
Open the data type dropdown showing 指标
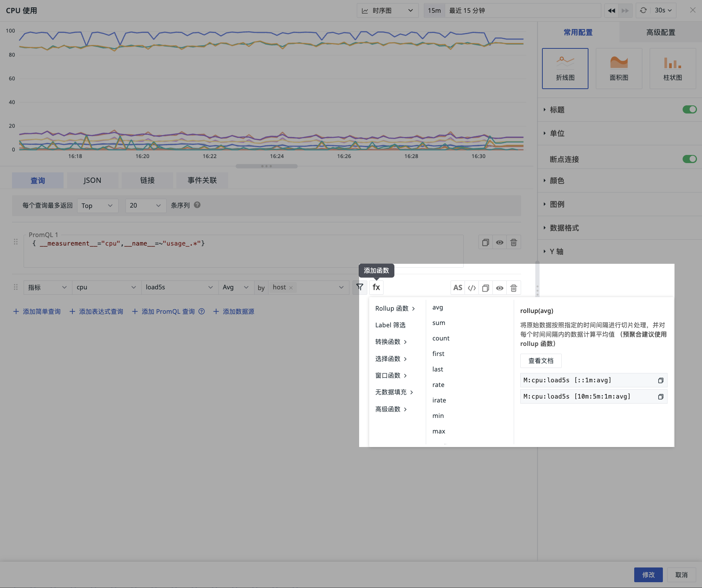tap(48, 287)
